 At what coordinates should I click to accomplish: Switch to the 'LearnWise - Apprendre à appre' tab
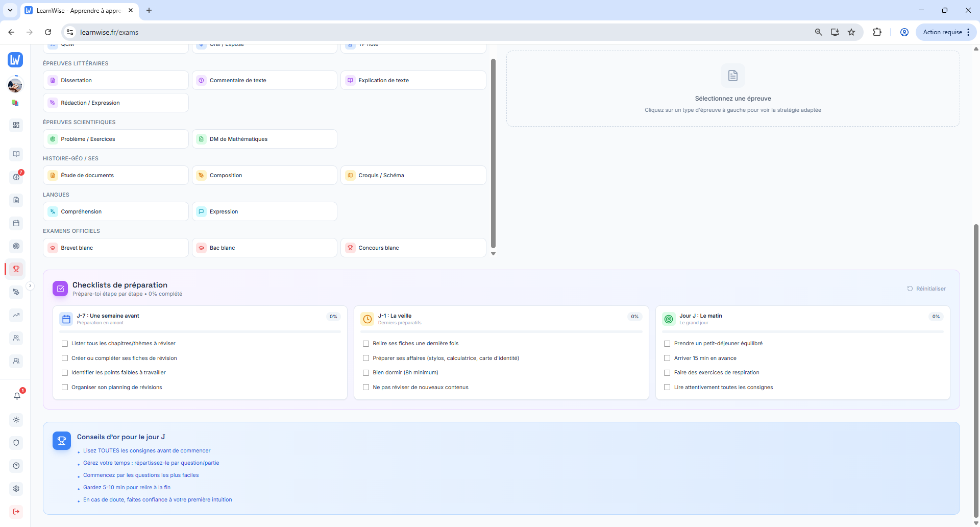[x=77, y=10]
